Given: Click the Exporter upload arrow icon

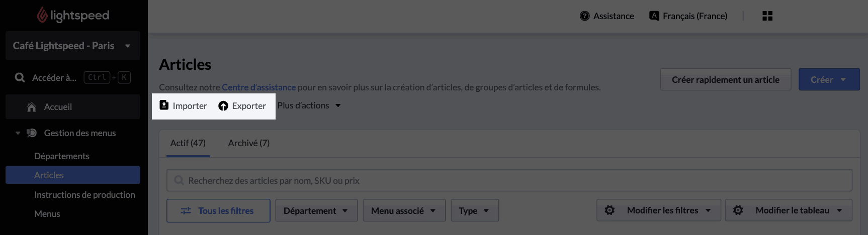Looking at the screenshot, I should pos(223,106).
